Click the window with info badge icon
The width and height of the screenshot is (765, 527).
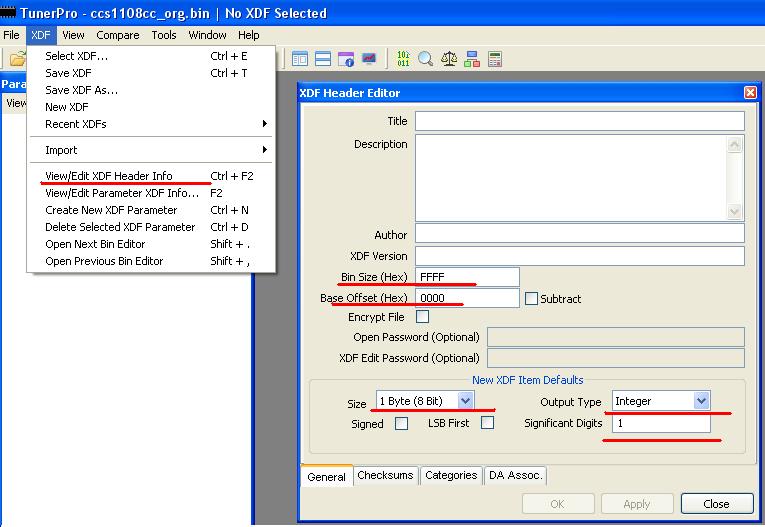point(346,59)
